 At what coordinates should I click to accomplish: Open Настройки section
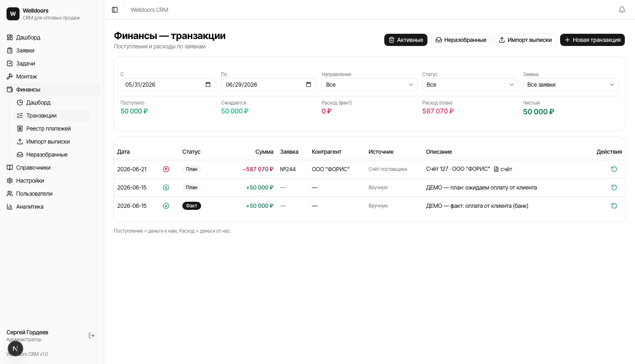click(x=52, y=181)
